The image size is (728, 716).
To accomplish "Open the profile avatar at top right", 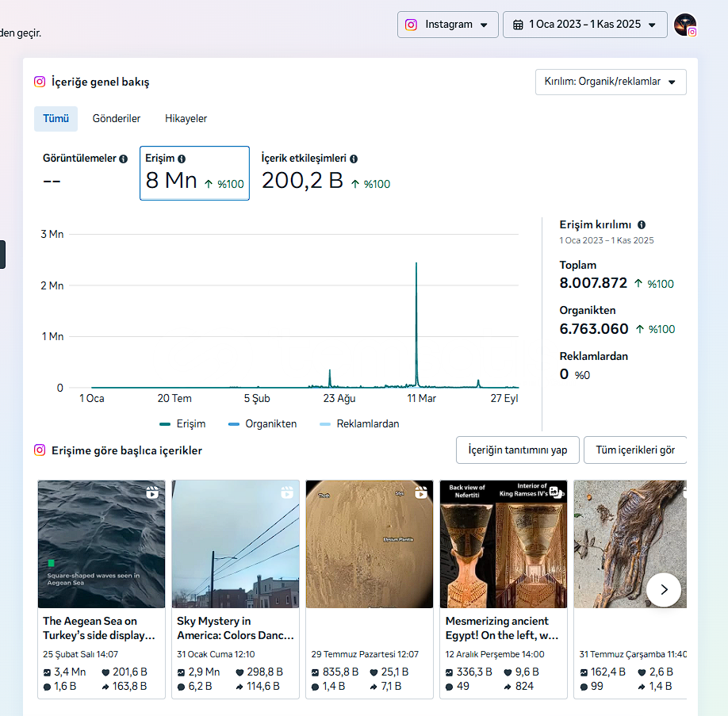I will [685, 25].
